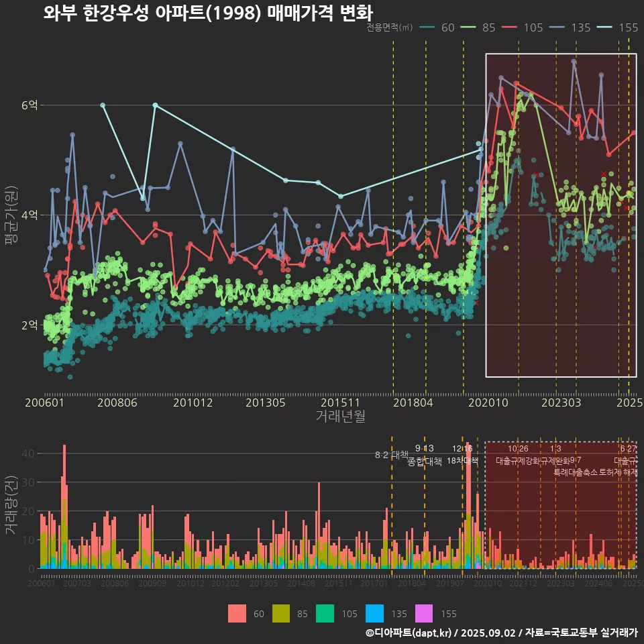Click the 10 label on volume chart y-axis
644x644 pixels.
[x=28, y=539]
